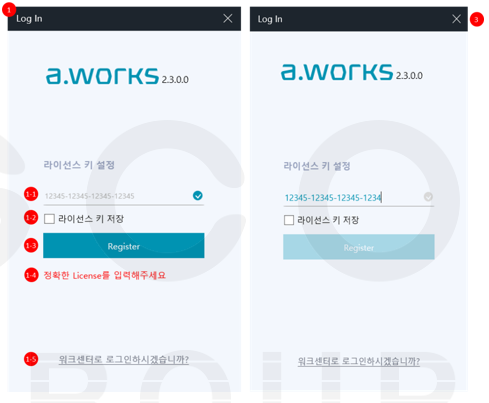This screenshot has height=403, width=489.
Task: Click 라이선스 키 설정 heading in left window
Action: click(79, 165)
